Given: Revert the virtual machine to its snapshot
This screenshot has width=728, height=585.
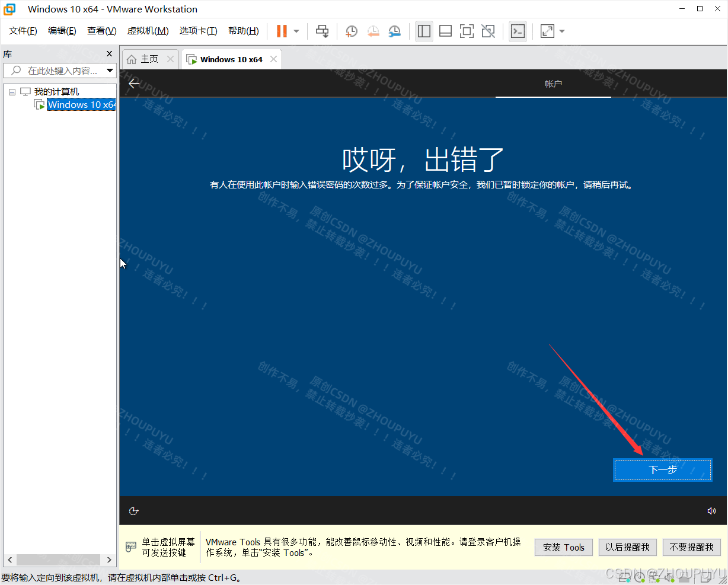Looking at the screenshot, I should (373, 31).
